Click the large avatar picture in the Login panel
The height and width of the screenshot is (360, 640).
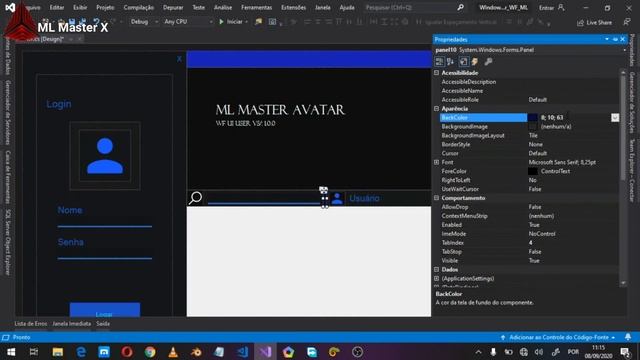click(105, 156)
